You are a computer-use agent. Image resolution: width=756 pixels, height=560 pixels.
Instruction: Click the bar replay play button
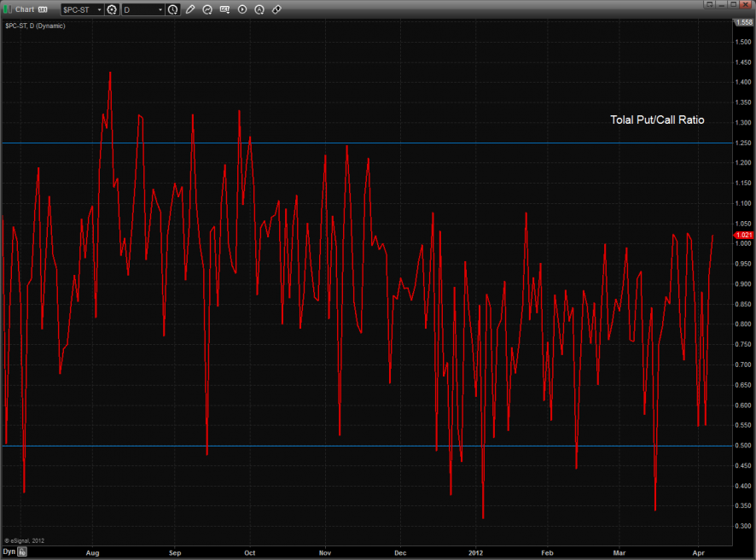242,9
